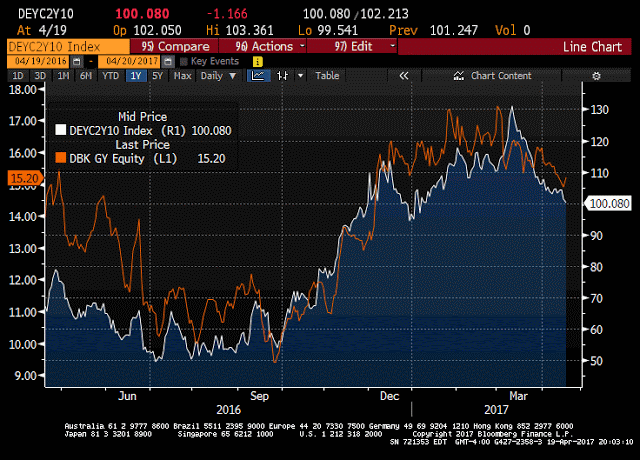
Task: Click the 2017 year label
Action: tap(496, 409)
